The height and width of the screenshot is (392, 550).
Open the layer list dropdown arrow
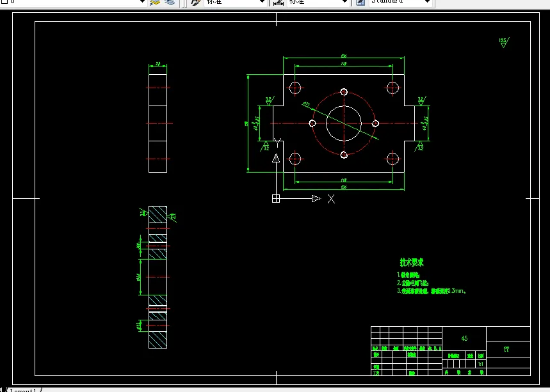[x=142, y=2]
